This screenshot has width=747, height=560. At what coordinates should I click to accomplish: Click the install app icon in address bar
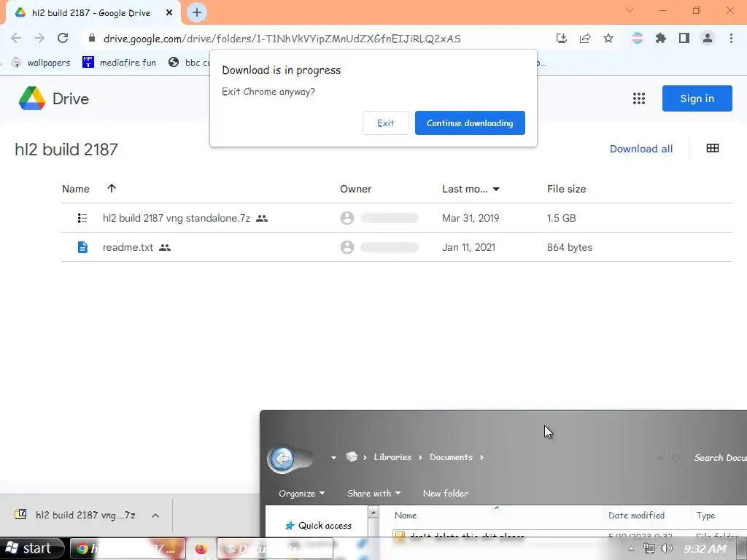(x=562, y=38)
